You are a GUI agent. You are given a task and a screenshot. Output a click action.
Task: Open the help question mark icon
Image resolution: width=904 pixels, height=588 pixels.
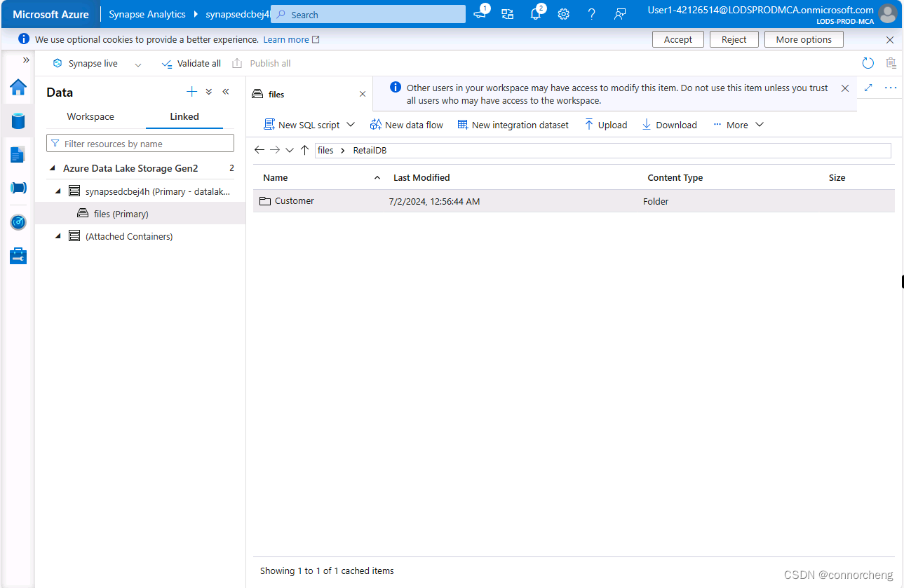[591, 14]
